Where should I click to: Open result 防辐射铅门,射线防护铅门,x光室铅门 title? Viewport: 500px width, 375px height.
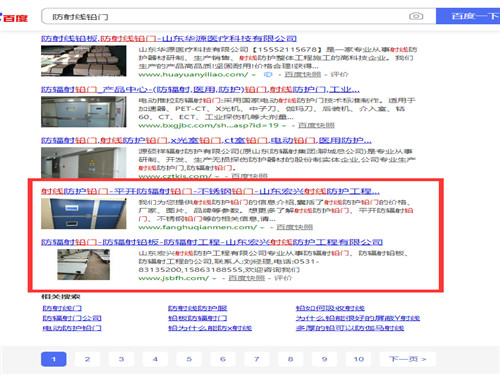click(206, 140)
